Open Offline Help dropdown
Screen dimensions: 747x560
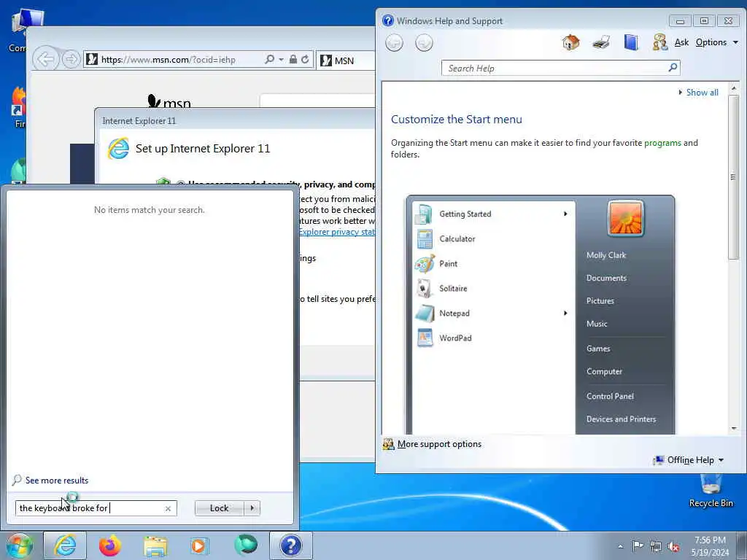click(x=689, y=460)
